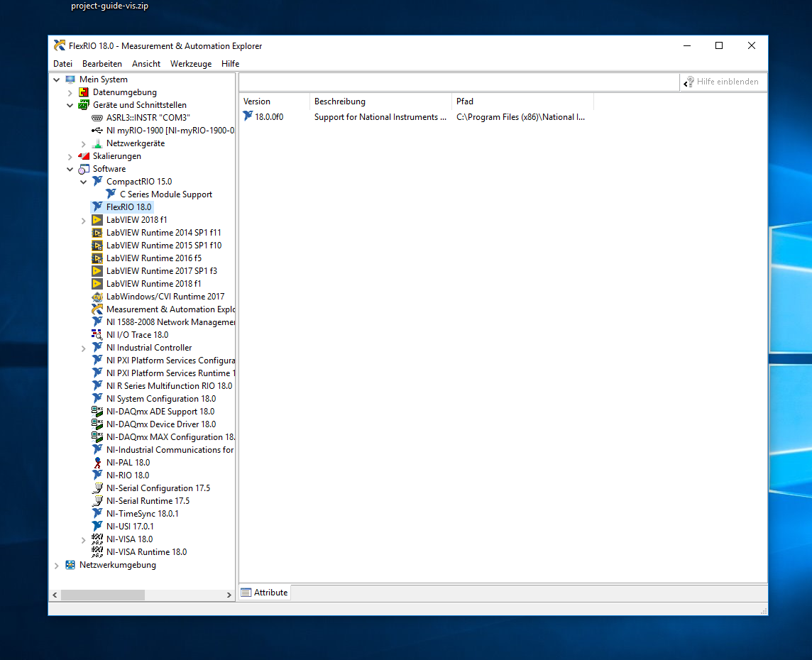812x660 pixels.
Task: Select NI System Configuration 18.0
Action: pos(161,399)
